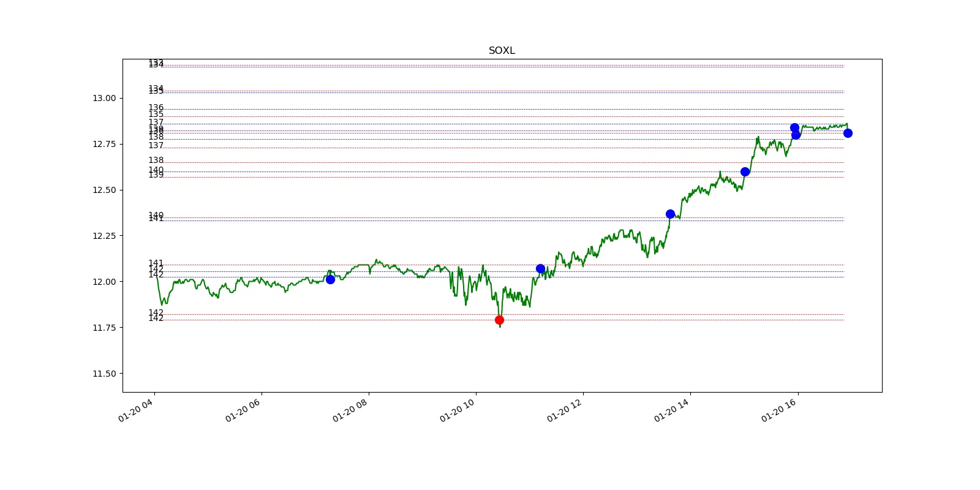Select the red marker at the price low
980x490 pixels.
(x=499, y=320)
